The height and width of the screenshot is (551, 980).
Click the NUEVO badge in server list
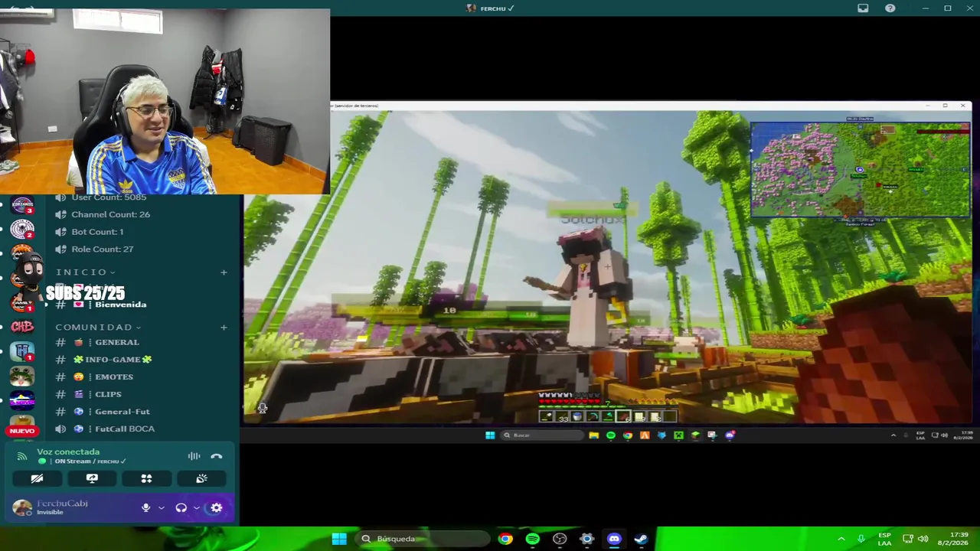tap(22, 431)
